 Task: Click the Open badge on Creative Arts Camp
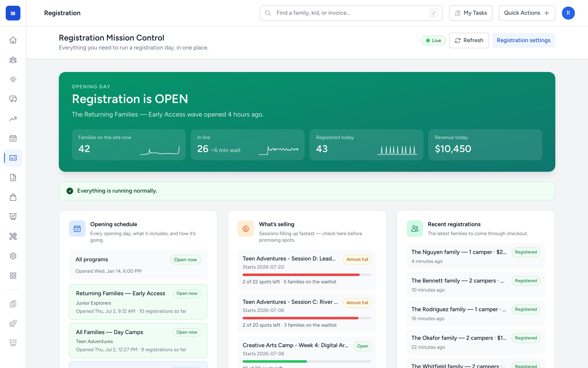tap(362, 346)
